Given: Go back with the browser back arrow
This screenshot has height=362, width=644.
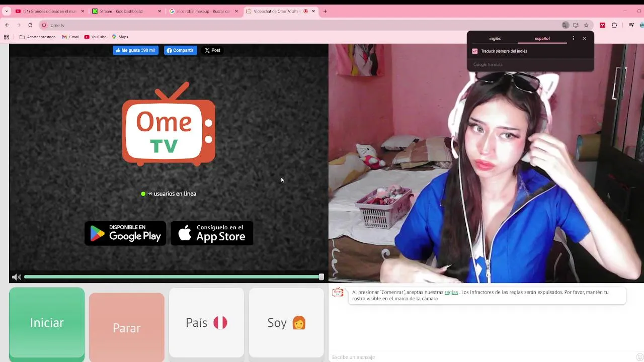Looking at the screenshot, I should pos(7,25).
